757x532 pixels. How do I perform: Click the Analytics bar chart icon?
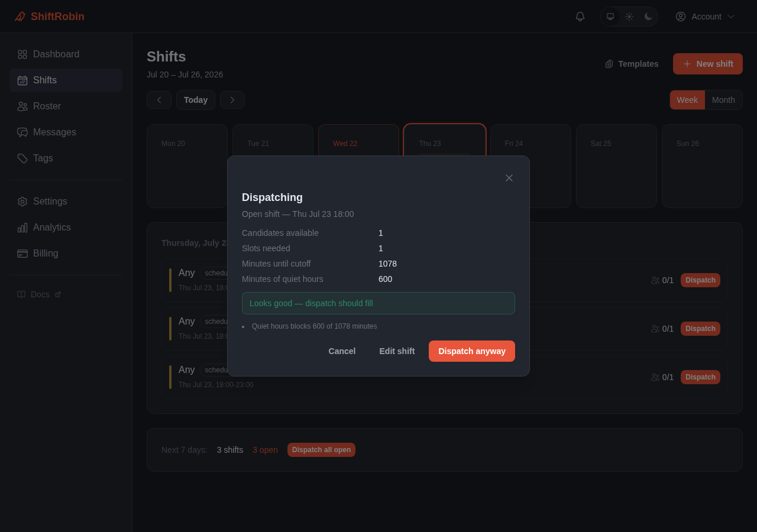[x=22, y=228]
